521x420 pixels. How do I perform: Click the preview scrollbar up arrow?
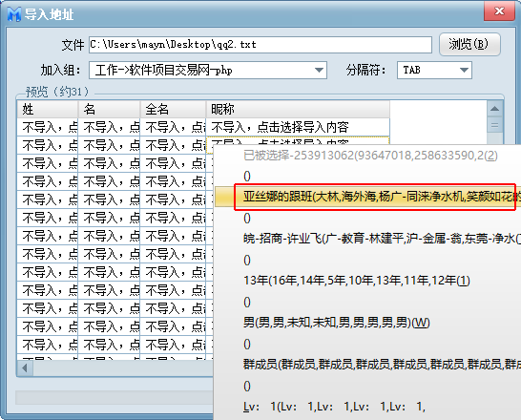(x=494, y=109)
